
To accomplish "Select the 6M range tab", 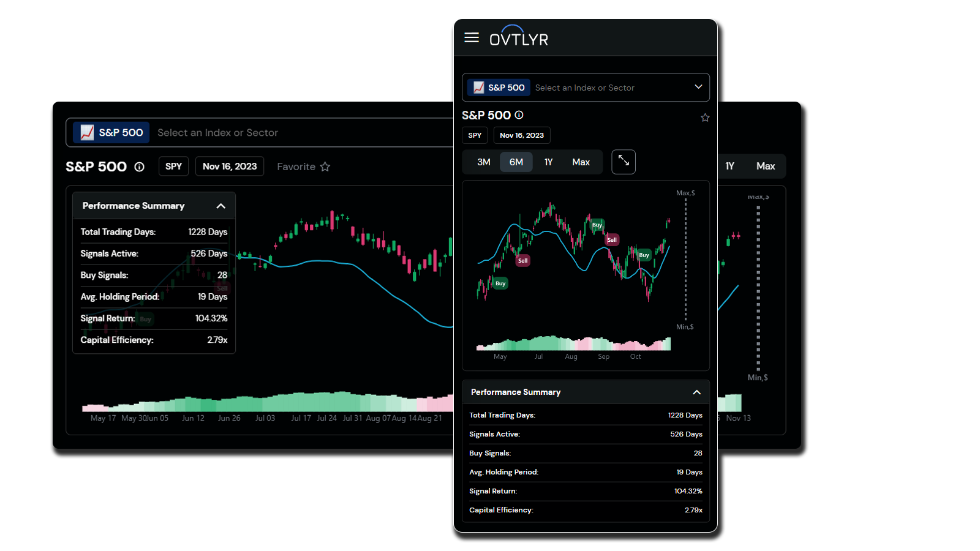I will tap(516, 162).
